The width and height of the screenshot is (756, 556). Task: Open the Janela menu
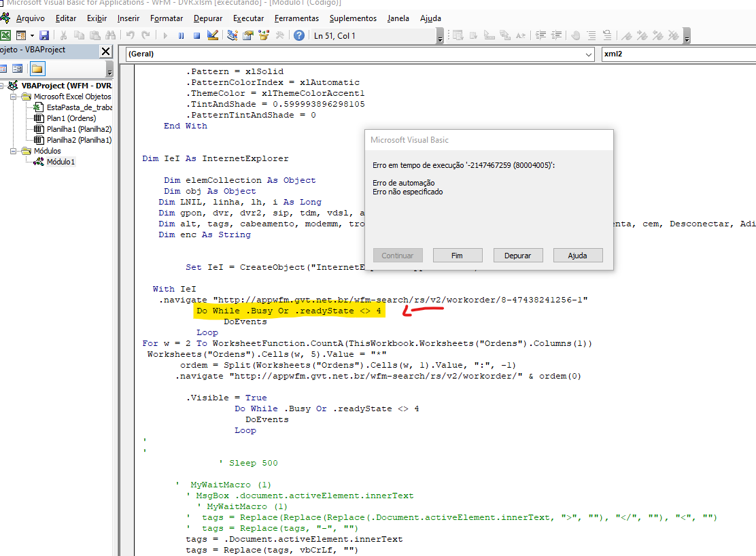pos(398,18)
